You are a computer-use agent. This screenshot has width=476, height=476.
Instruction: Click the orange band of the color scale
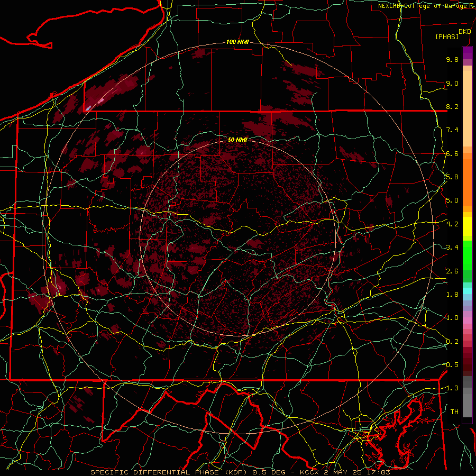coord(467,182)
